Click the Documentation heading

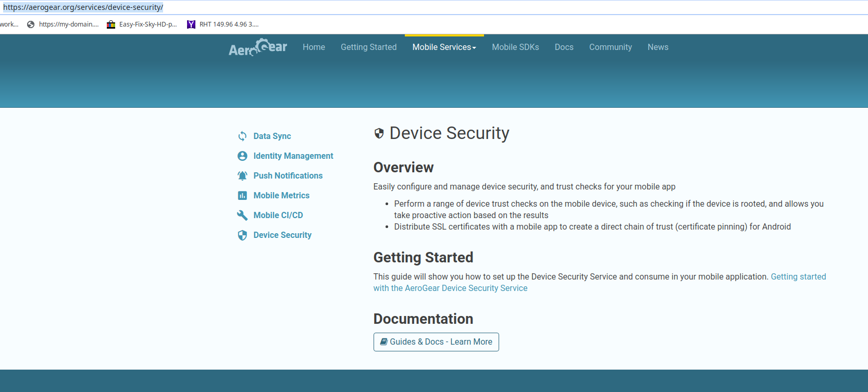point(423,319)
